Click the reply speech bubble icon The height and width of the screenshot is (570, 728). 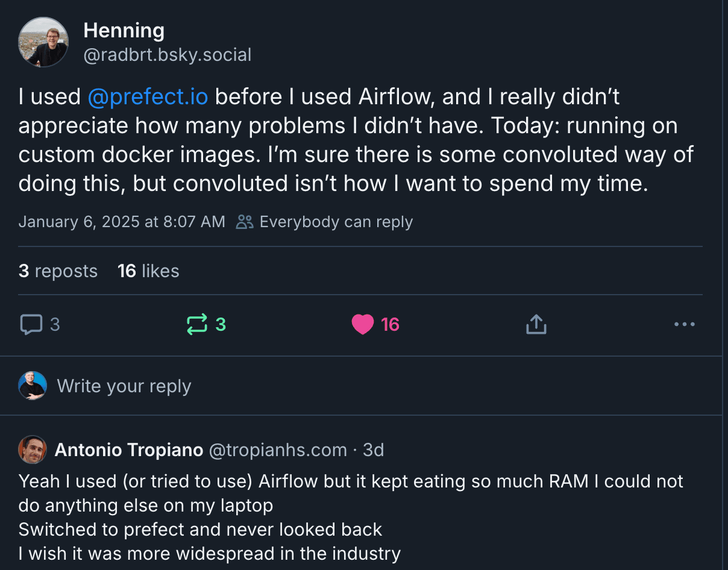pyautogui.click(x=31, y=325)
